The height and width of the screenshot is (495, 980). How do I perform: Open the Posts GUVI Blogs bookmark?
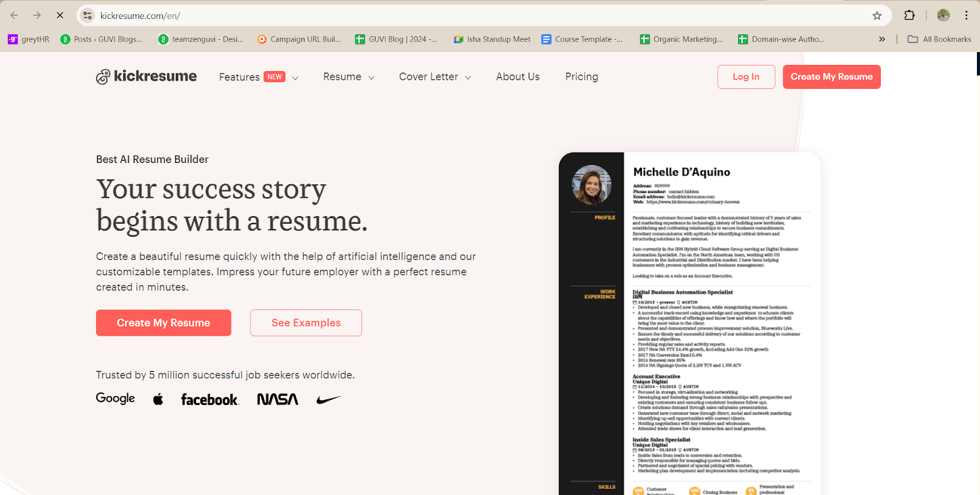point(101,39)
